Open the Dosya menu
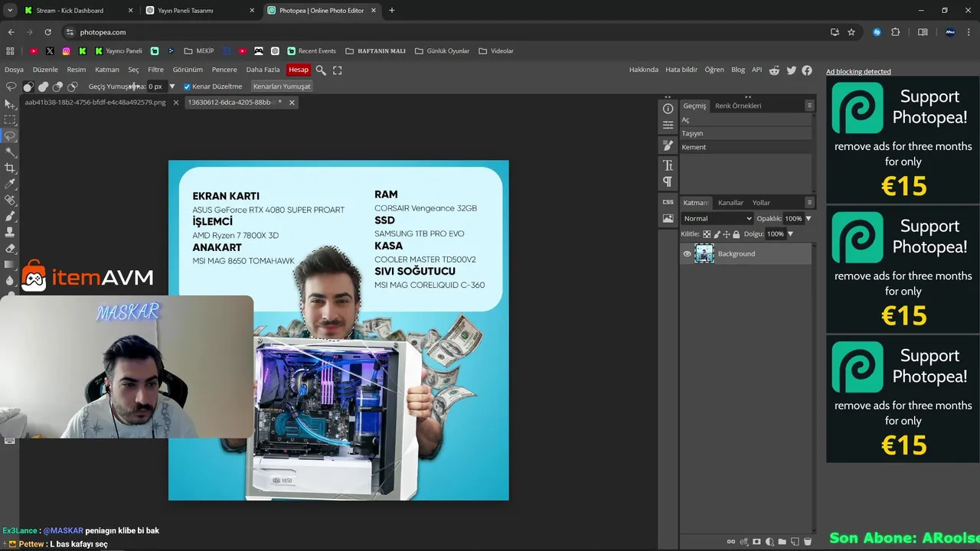 [x=14, y=70]
